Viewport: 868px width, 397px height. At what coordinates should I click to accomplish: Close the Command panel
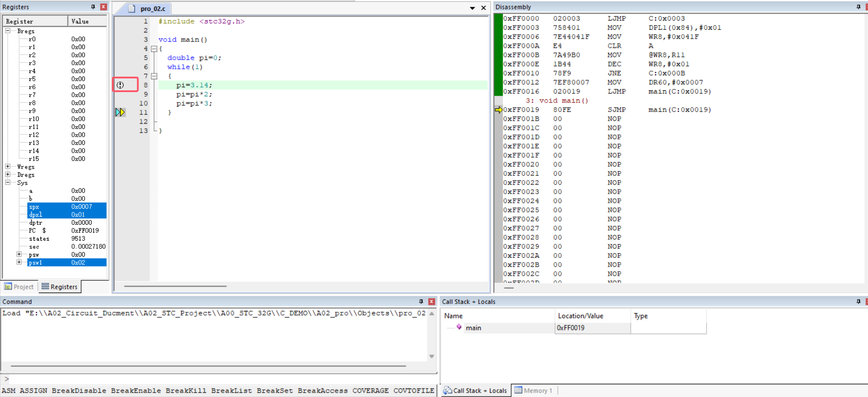coord(431,302)
